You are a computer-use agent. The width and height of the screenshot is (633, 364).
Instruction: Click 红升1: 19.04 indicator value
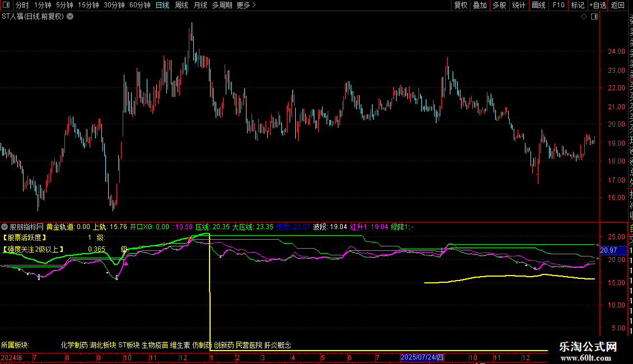point(369,227)
